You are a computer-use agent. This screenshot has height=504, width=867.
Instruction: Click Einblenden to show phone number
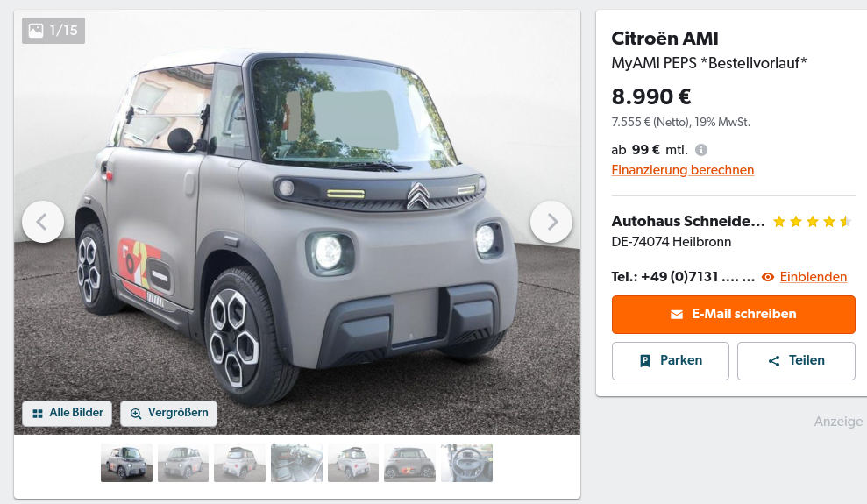(x=814, y=277)
